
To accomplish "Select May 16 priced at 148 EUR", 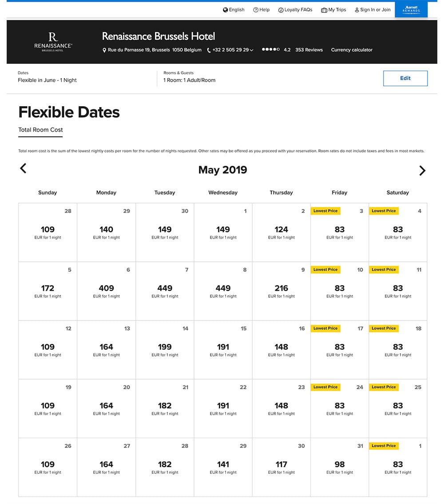I will (x=281, y=350).
